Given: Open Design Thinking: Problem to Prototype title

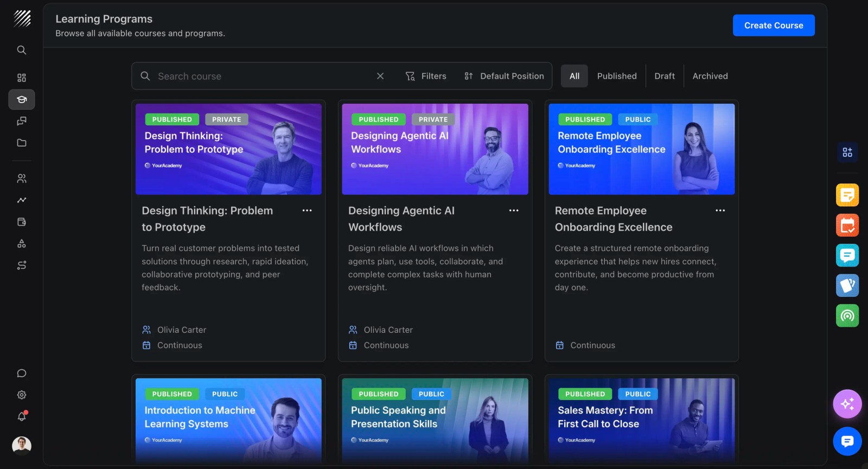Looking at the screenshot, I should coord(207,219).
